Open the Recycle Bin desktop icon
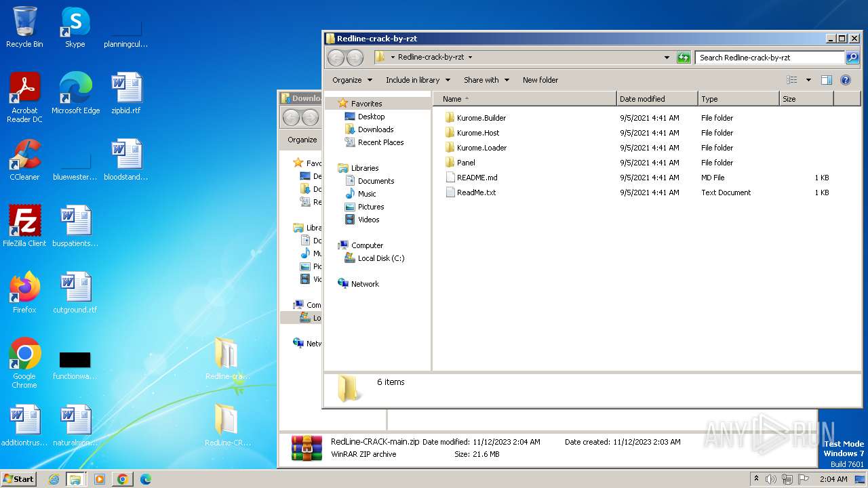868x488 pixels. click(24, 27)
